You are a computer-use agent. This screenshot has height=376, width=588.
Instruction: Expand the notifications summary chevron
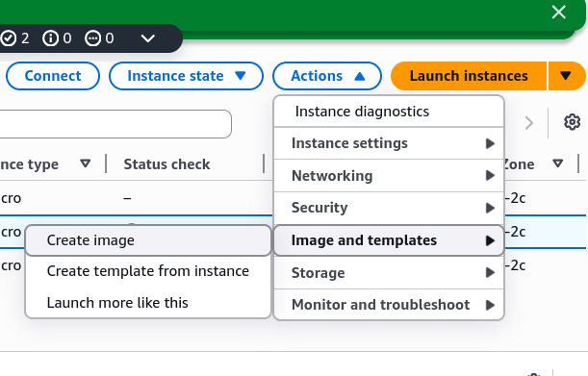pyautogui.click(x=148, y=38)
